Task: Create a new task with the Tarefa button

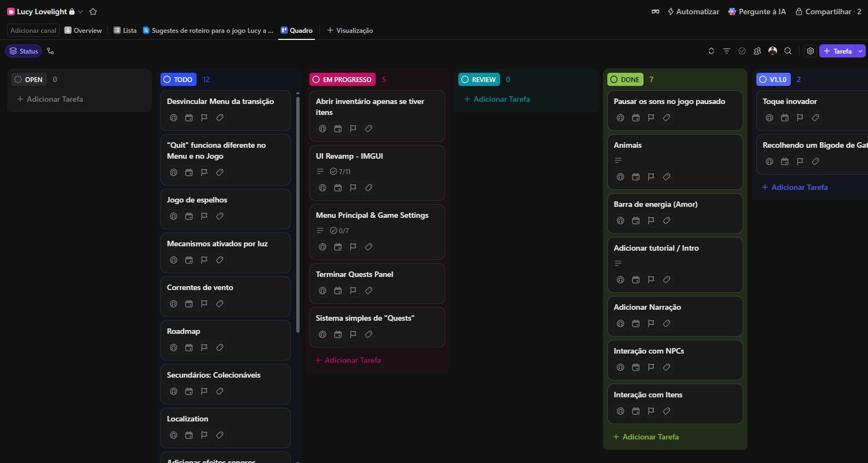Action: (838, 51)
